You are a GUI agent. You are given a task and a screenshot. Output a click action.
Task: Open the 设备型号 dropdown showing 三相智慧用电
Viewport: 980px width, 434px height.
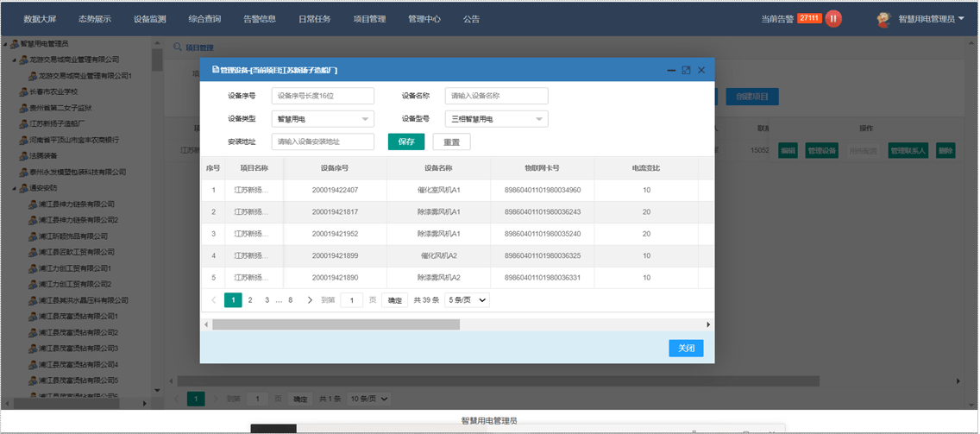click(497, 119)
